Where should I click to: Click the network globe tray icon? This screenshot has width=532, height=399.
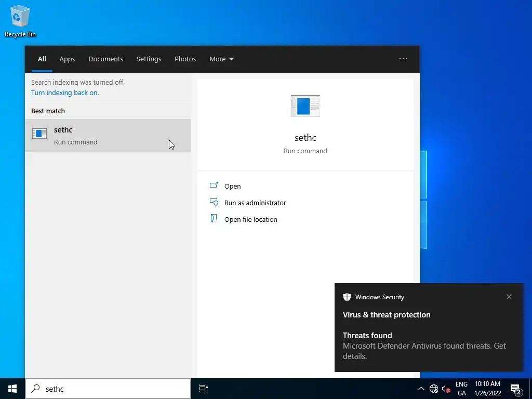click(x=434, y=389)
